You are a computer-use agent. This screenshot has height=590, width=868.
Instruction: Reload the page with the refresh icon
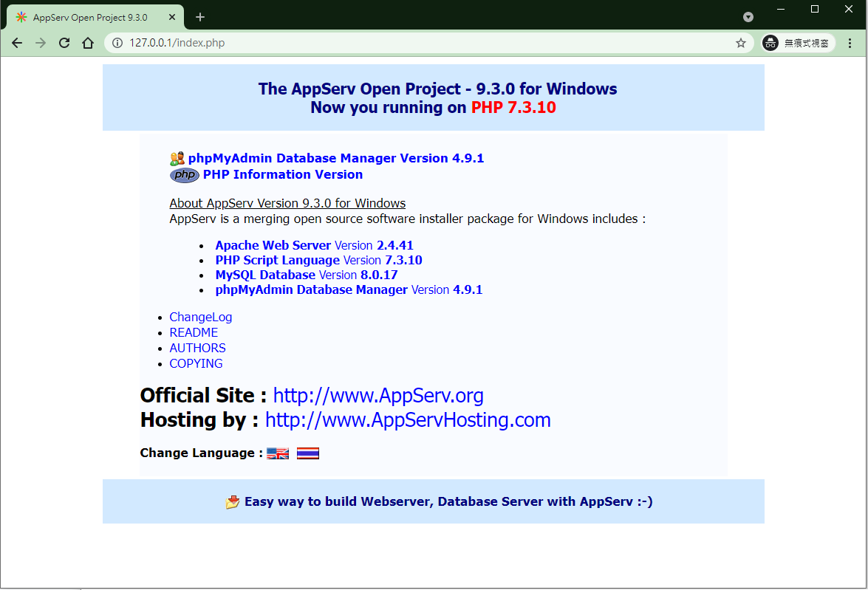pos(64,43)
